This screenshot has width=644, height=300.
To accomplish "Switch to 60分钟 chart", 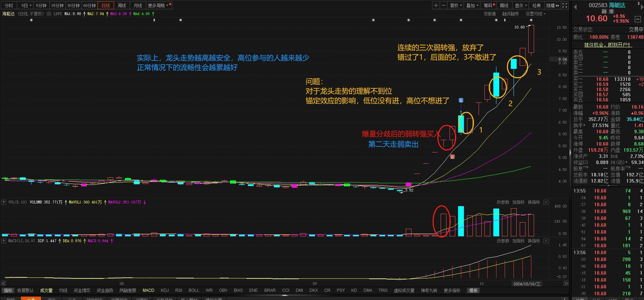I will (89, 5).
